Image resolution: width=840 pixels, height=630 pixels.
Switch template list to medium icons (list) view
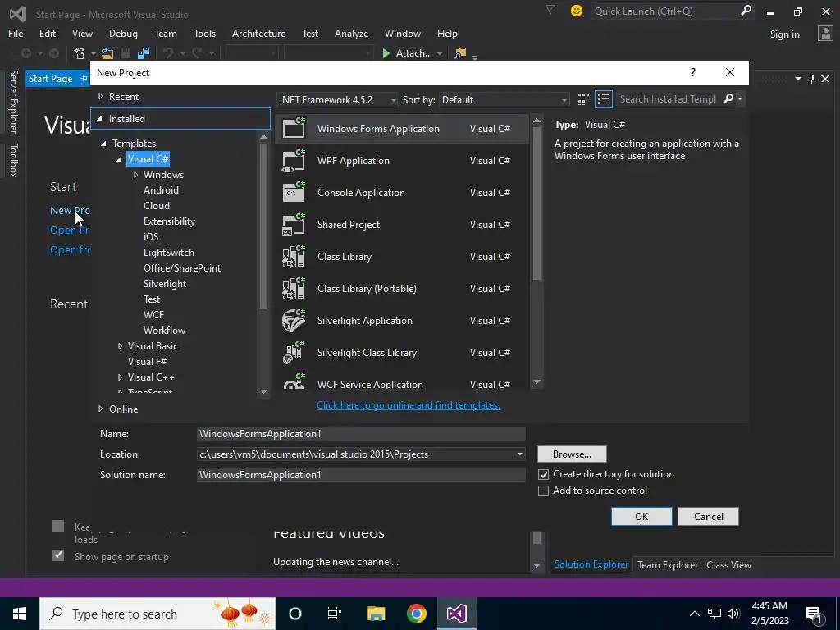point(604,99)
